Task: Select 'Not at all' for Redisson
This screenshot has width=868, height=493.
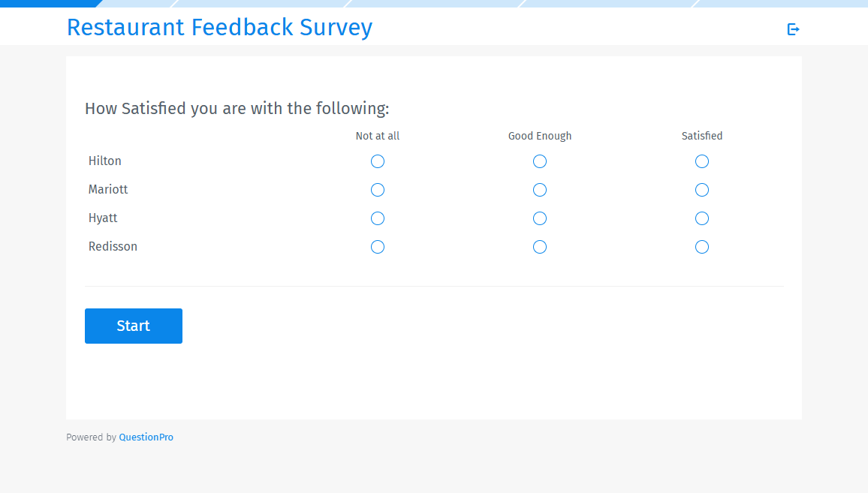Action: 377,247
